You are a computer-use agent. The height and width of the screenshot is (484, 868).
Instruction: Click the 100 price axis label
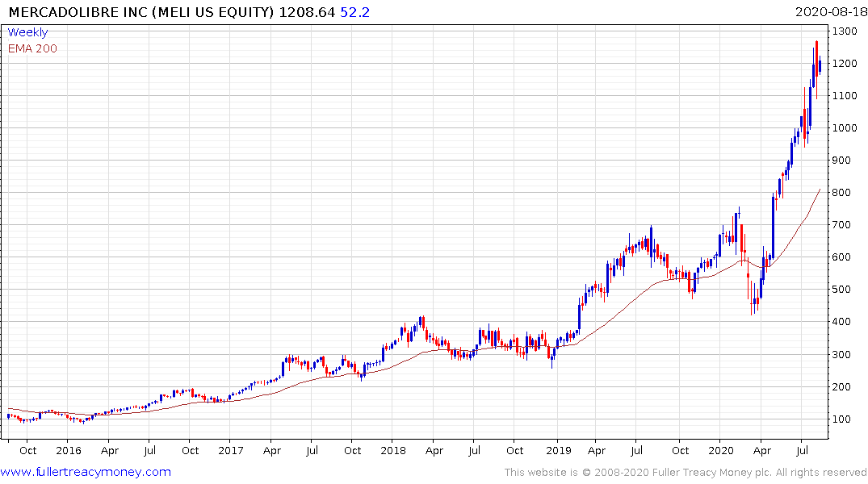click(x=841, y=419)
